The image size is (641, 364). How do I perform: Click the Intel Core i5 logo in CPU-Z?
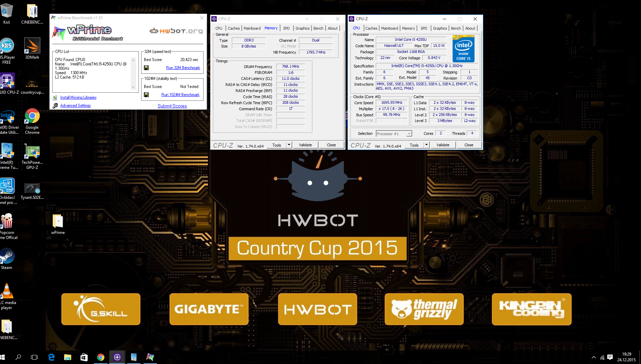click(x=463, y=50)
